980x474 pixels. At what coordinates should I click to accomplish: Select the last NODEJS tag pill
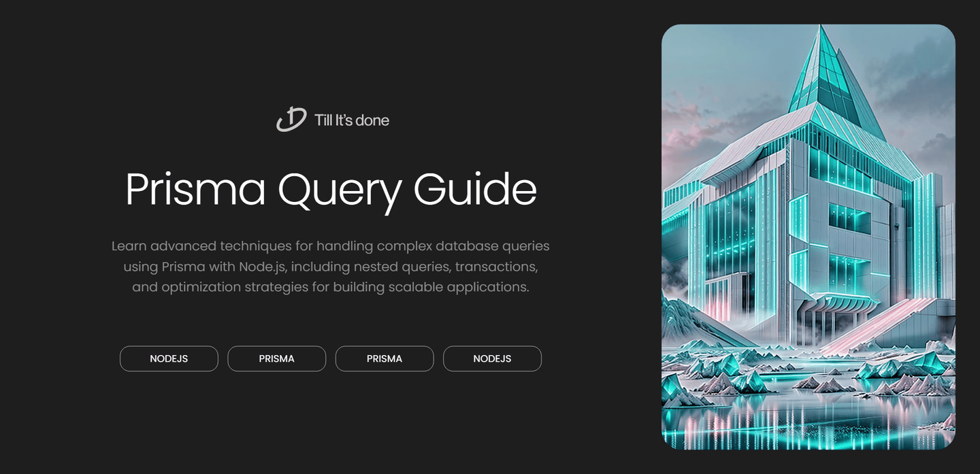[x=492, y=358]
